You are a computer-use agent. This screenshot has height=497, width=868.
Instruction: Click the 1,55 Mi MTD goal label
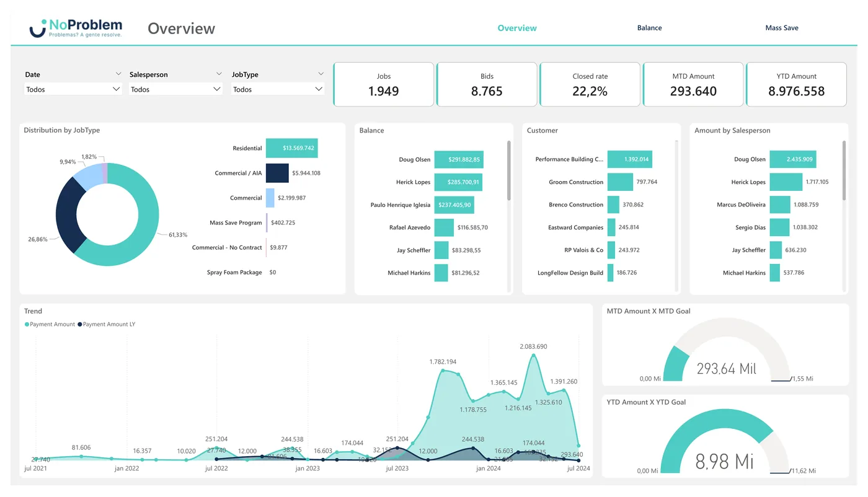802,379
